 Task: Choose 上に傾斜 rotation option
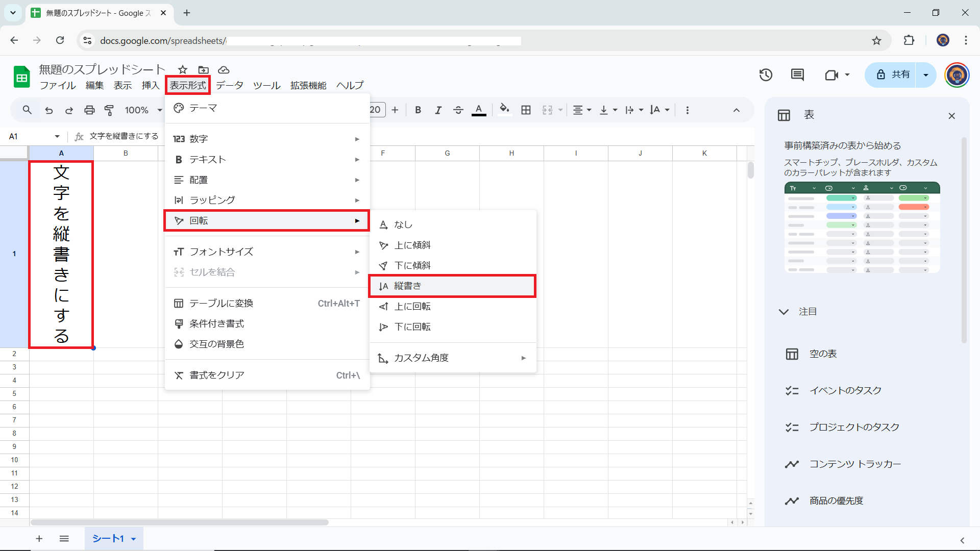(453, 245)
